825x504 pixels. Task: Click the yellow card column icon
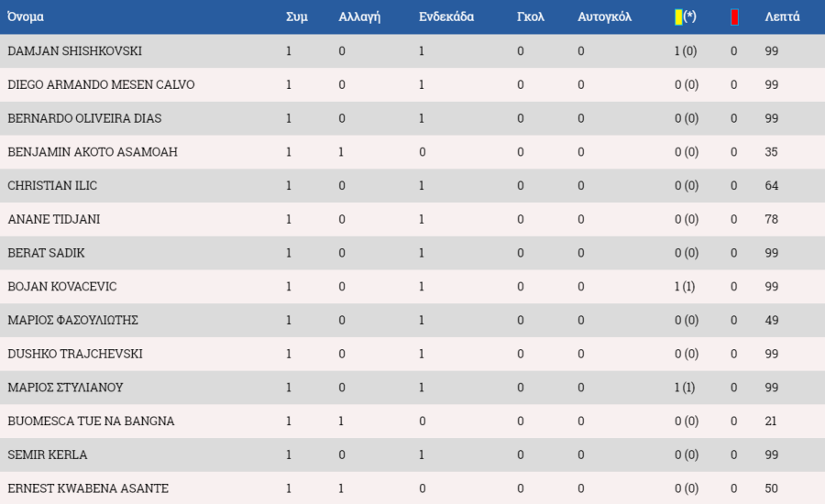coord(678,16)
